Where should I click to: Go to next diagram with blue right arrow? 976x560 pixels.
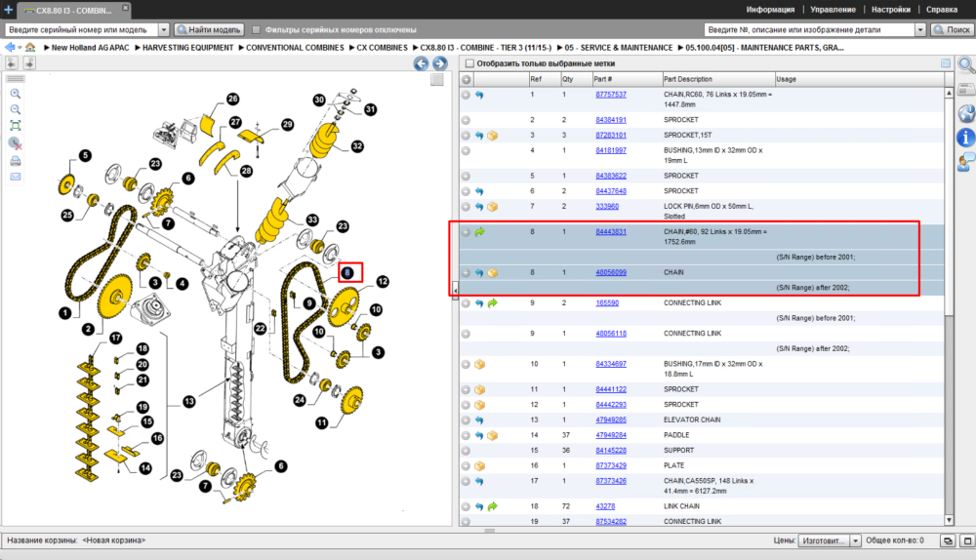440,63
